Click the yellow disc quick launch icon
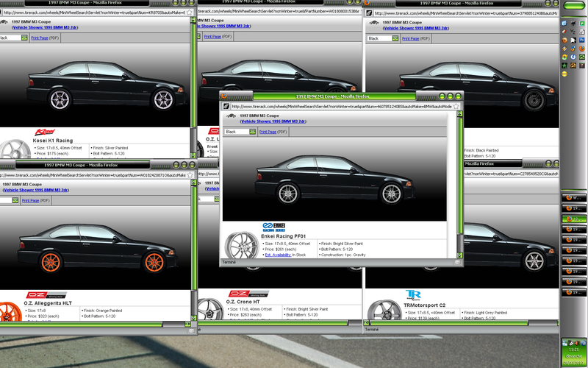Image resolution: width=588 pixels, height=368 pixels. point(564,74)
